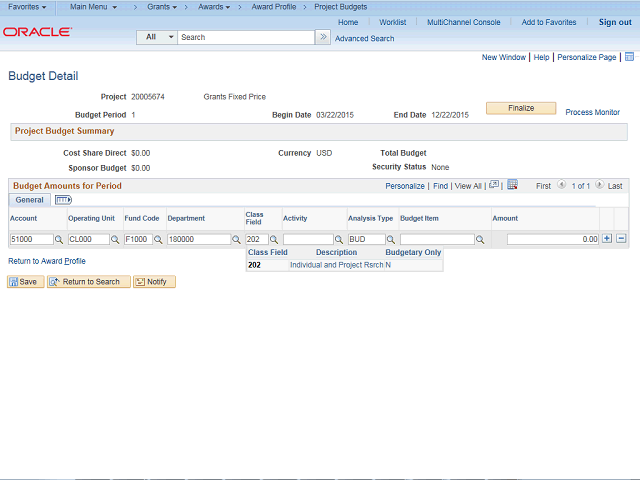Click the Amount field showing 0.00
The height and width of the screenshot is (480, 640).
[x=553, y=239]
